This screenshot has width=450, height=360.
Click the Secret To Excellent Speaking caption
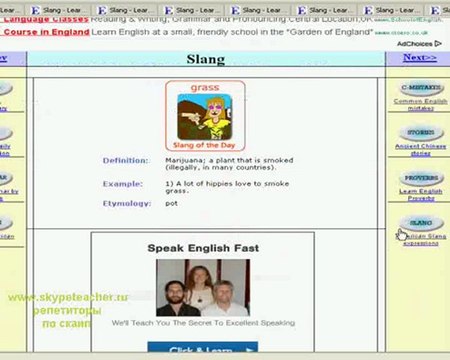coord(203,323)
